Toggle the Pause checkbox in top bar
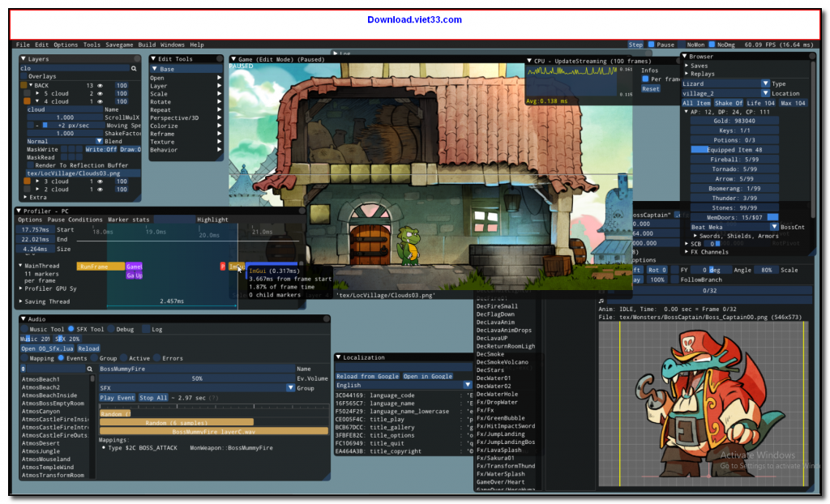The image size is (830, 504). 652,45
